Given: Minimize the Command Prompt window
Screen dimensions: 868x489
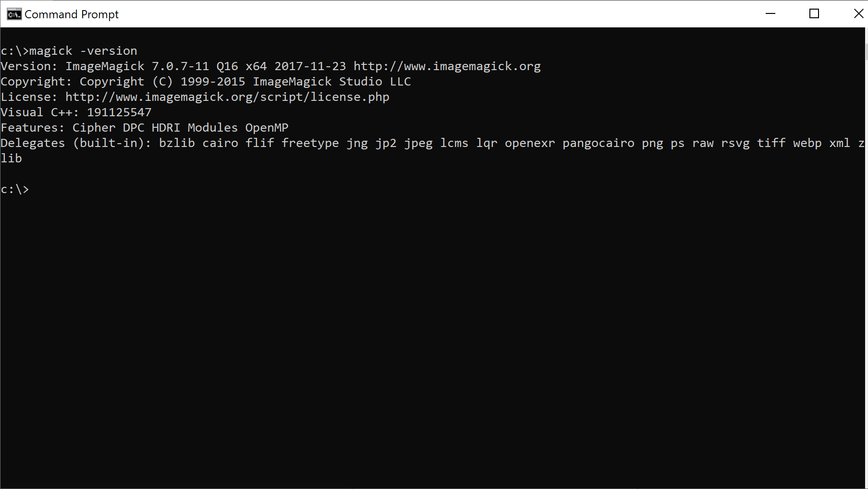Looking at the screenshot, I should [x=770, y=14].
